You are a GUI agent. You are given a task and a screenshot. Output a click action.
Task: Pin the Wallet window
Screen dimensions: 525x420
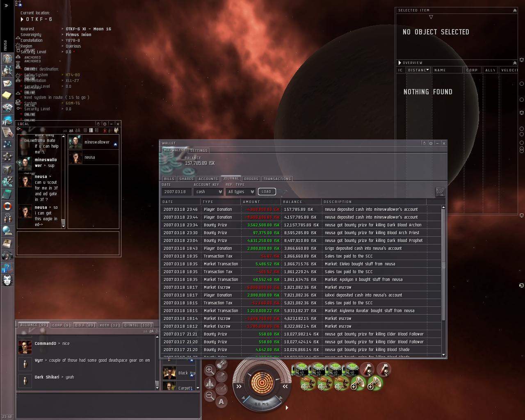click(x=431, y=143)
